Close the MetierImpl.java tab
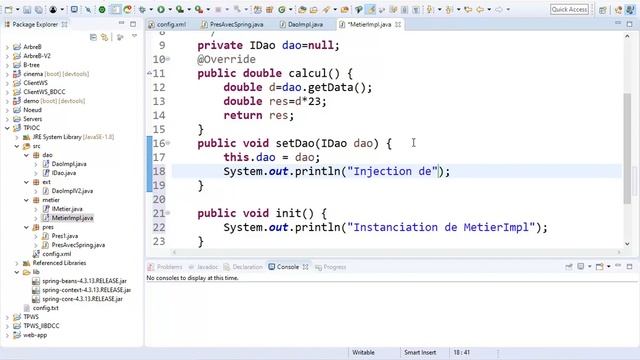 pos(398,24)
